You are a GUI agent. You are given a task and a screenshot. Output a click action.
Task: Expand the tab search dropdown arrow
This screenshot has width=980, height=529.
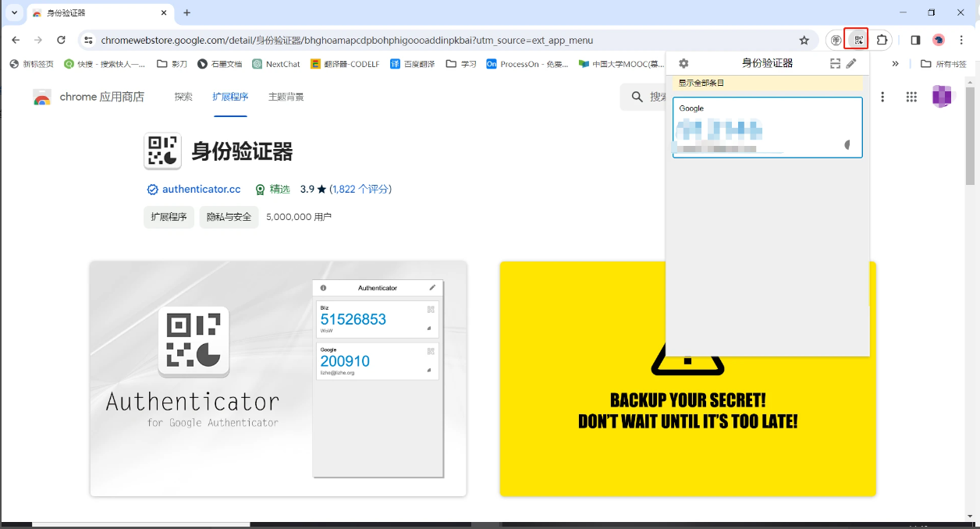click(x=14, y=12)
